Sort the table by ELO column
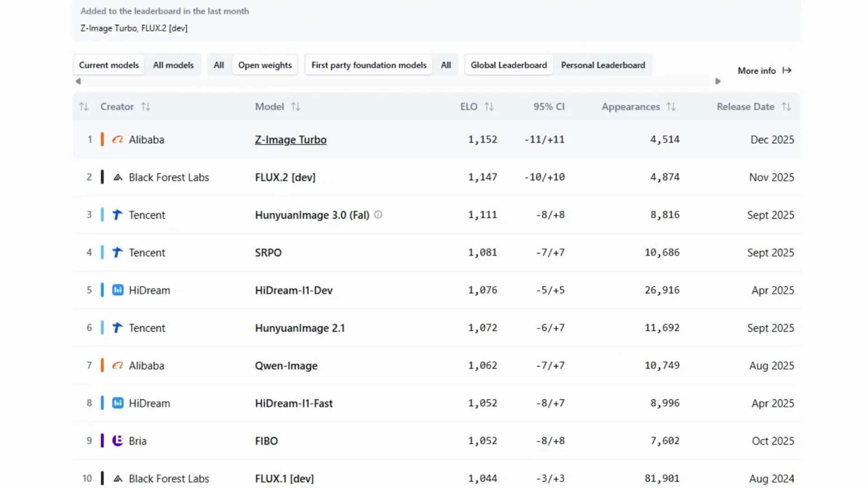Image resolution: width=868 pixels, height=488 pixels. [489, 107]
